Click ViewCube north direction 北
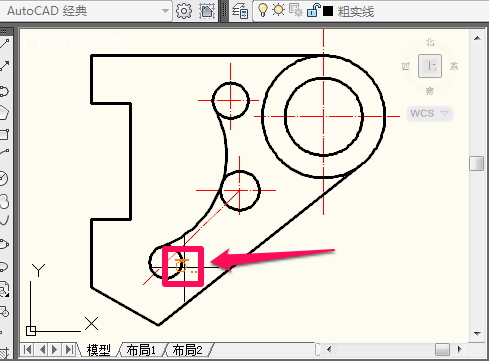The height and width of the screenshot is (361, 489). (x=430, y=42)
